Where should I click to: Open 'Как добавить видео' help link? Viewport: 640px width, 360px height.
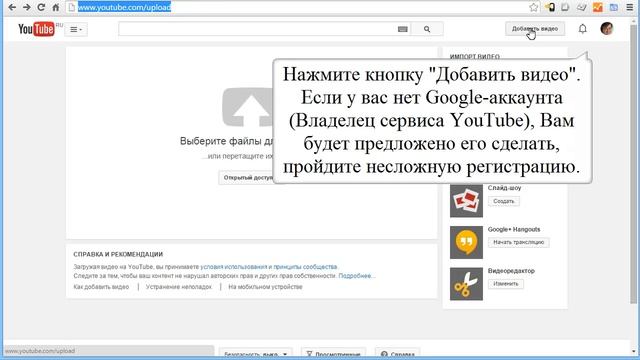point(101,287)
